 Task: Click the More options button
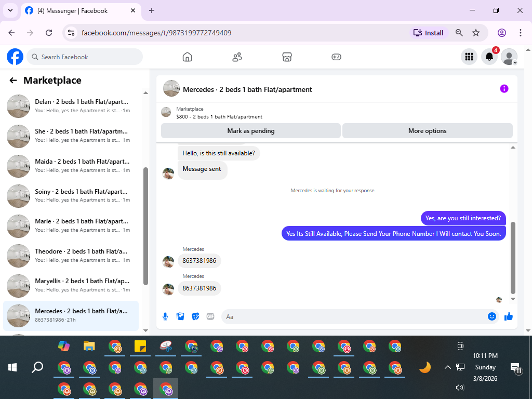pyautogui.click(x=427, y=131)
